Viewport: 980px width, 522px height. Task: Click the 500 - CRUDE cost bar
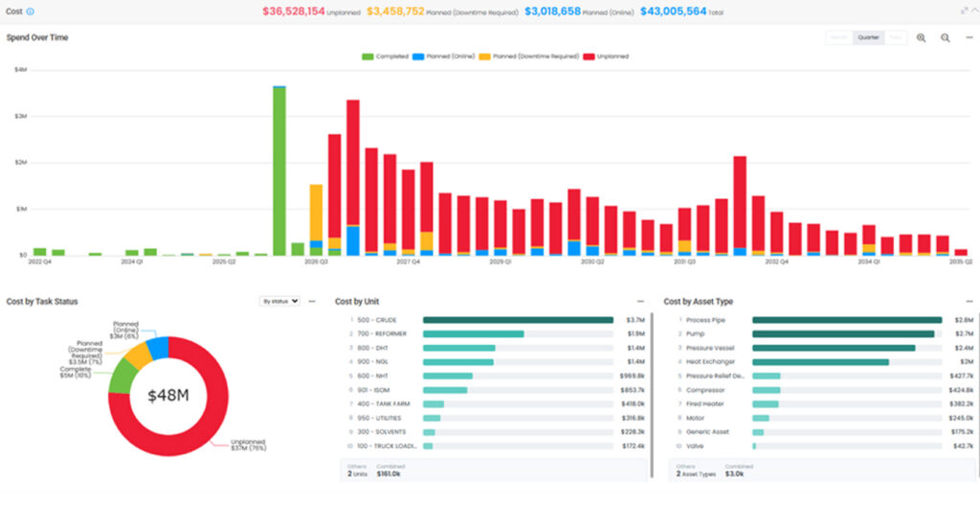(518, 320)
